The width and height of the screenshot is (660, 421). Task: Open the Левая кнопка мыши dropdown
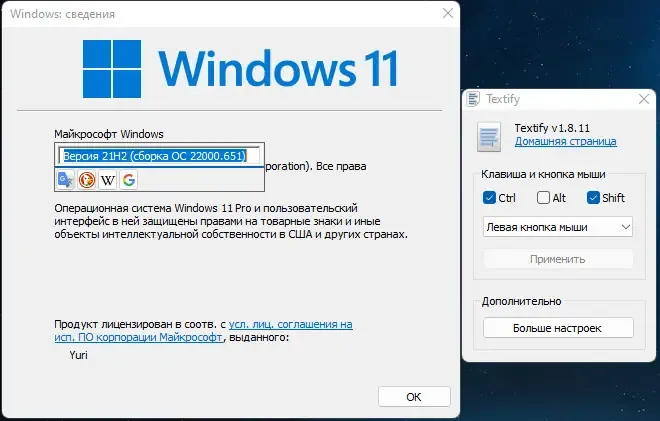558,227
